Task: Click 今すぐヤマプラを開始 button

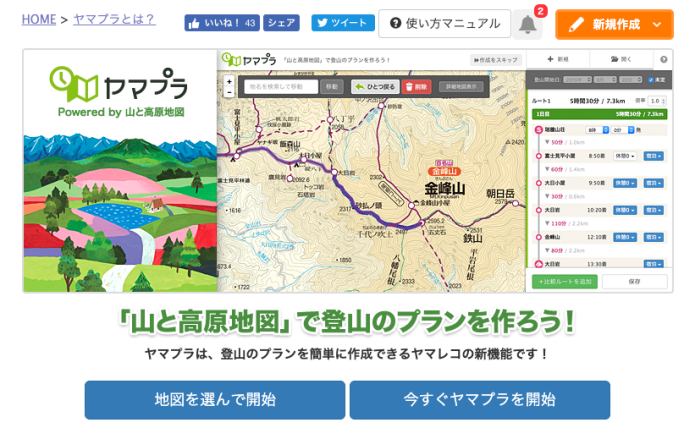Action: (x=480, y=400)
